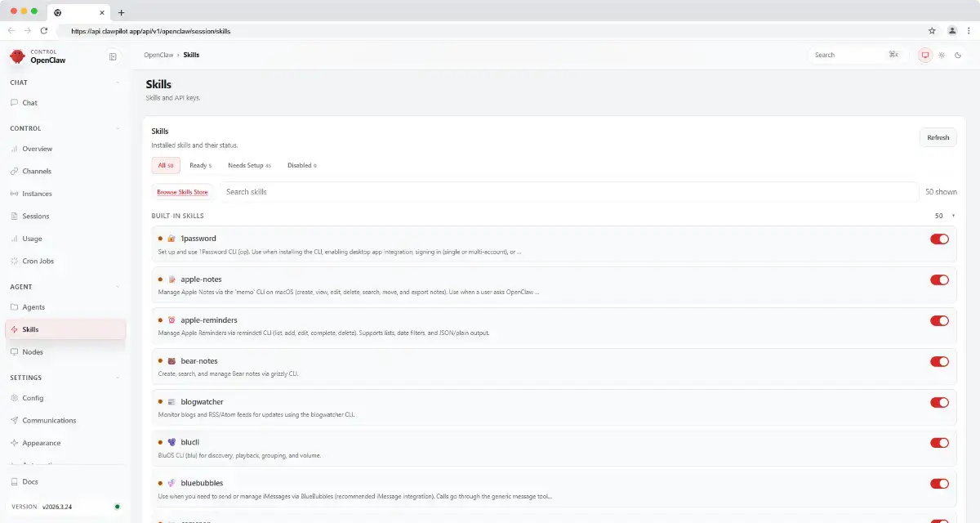Open Nodes in the sidebar
This screenshot has width=980, height=523.
tap(65, 352)
